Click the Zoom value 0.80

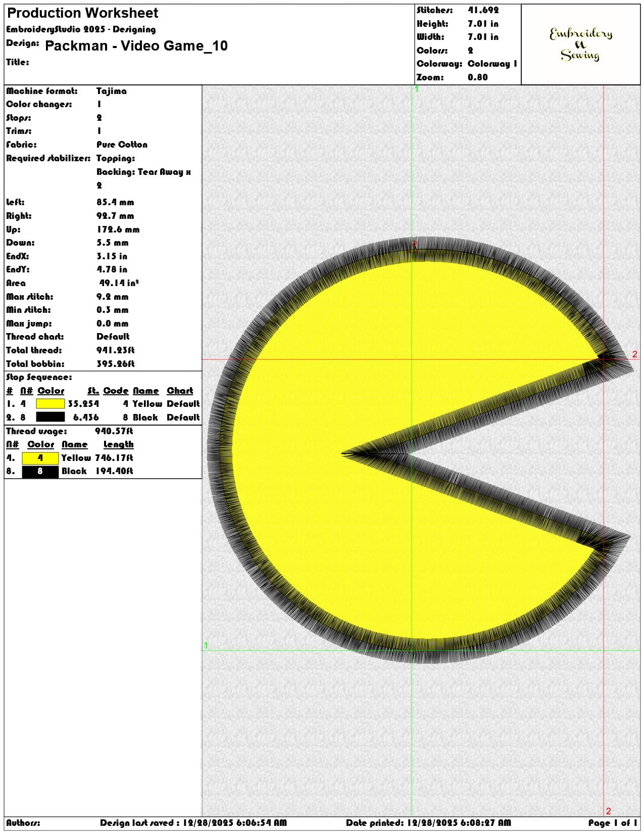click(478, 77)
